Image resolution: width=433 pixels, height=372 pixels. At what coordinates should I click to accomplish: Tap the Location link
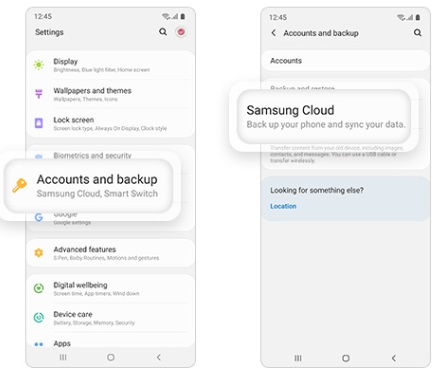283,206
